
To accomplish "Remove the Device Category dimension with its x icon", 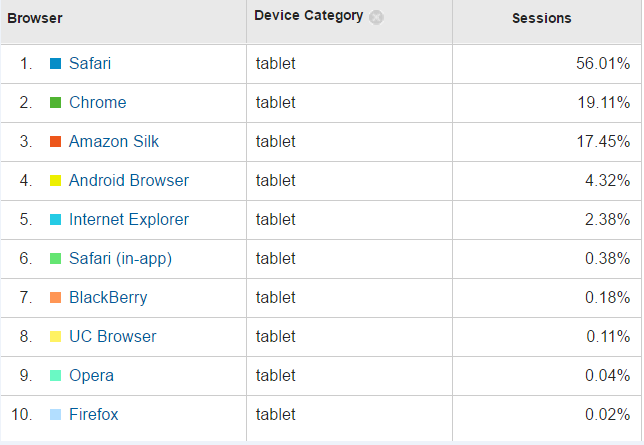I will point(376,18).
